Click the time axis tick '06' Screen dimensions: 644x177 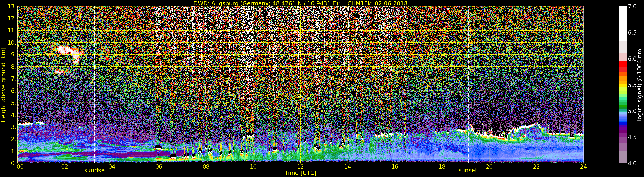159,167
